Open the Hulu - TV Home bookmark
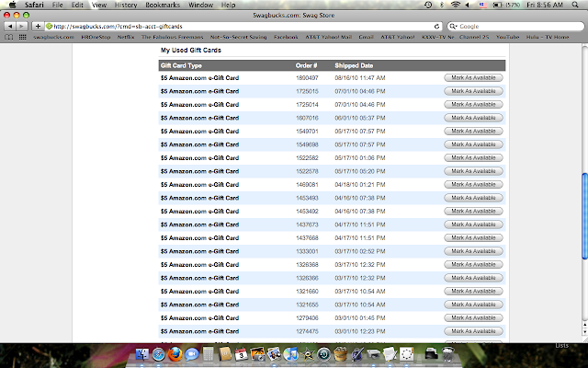The image size is (588, 368). point(548,37)
